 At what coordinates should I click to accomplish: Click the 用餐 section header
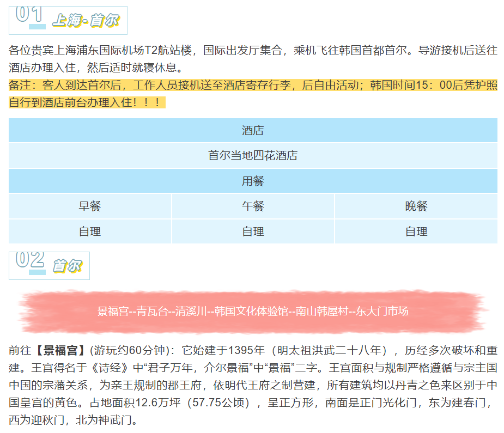252,181
